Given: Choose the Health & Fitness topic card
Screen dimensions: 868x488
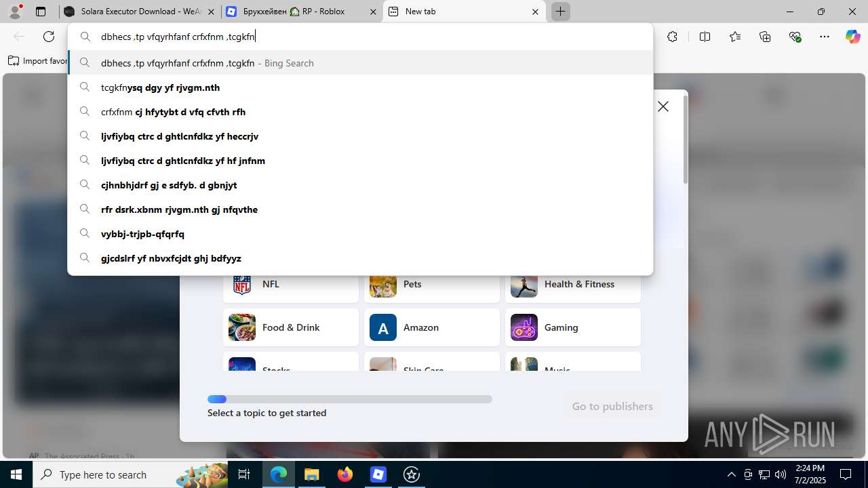Looking at the screenshot, I should click(x=573, y=287).
